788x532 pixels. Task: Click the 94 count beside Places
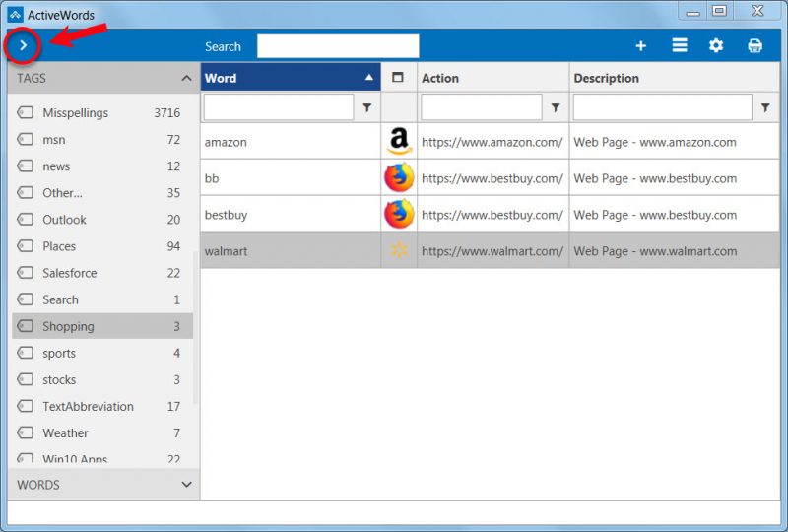click(x=173, y=246)
